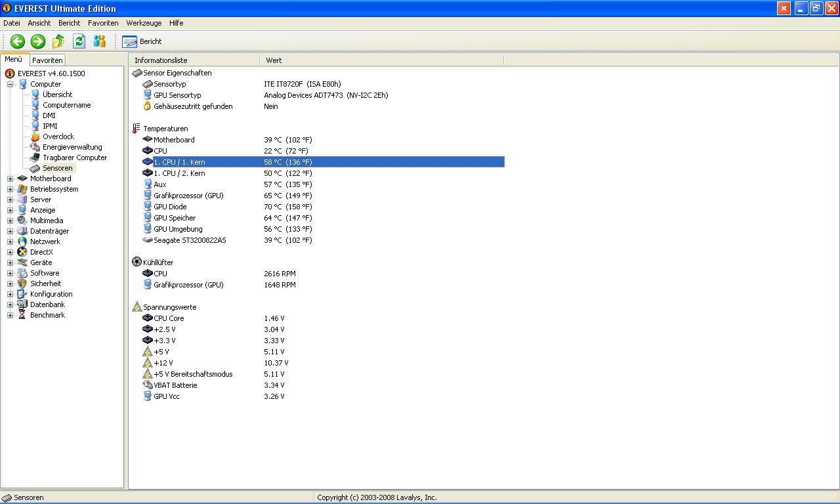Expand the Software tree node

pyautogui.click(x=10, y=273)
